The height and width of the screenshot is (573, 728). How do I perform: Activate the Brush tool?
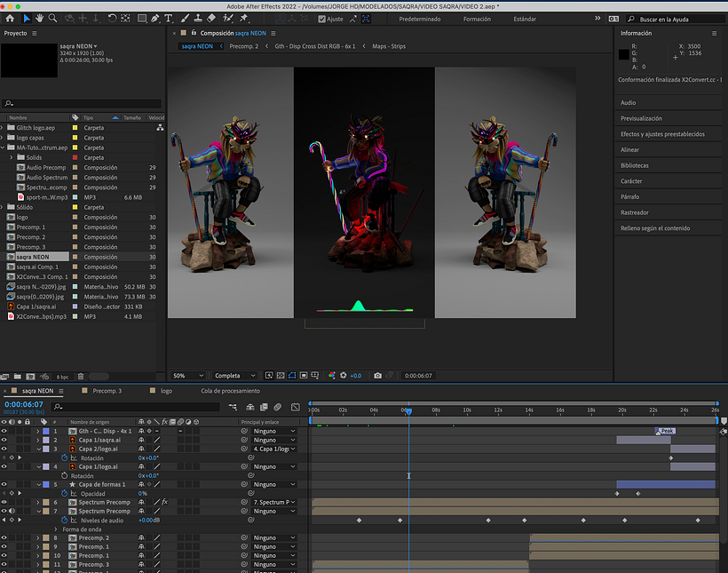tap(185, 18)
